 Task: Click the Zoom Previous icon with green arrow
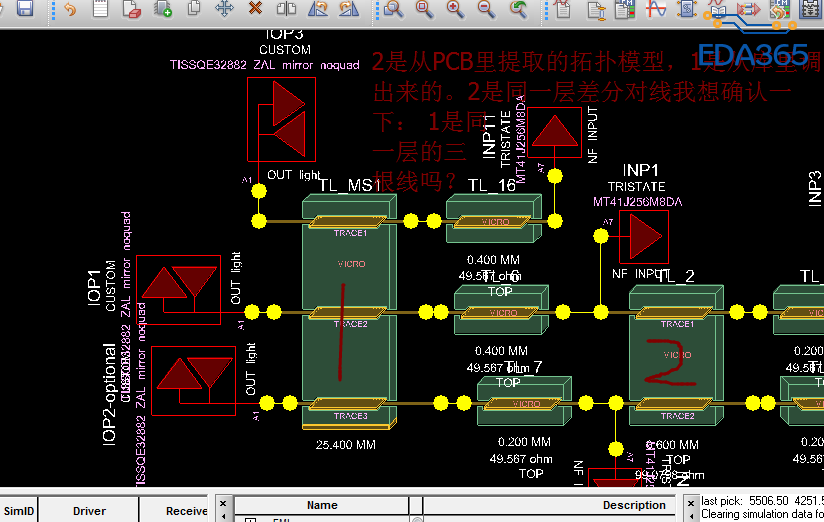(518, 9)
